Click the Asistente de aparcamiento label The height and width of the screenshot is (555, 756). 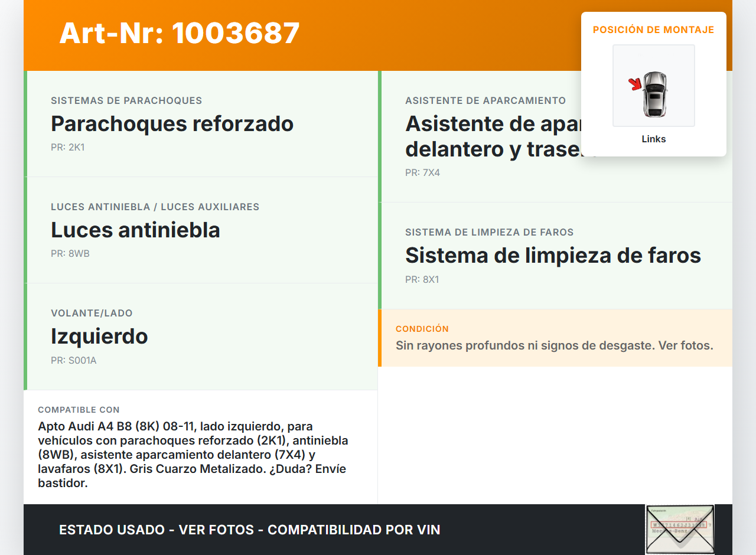point(485,100)
